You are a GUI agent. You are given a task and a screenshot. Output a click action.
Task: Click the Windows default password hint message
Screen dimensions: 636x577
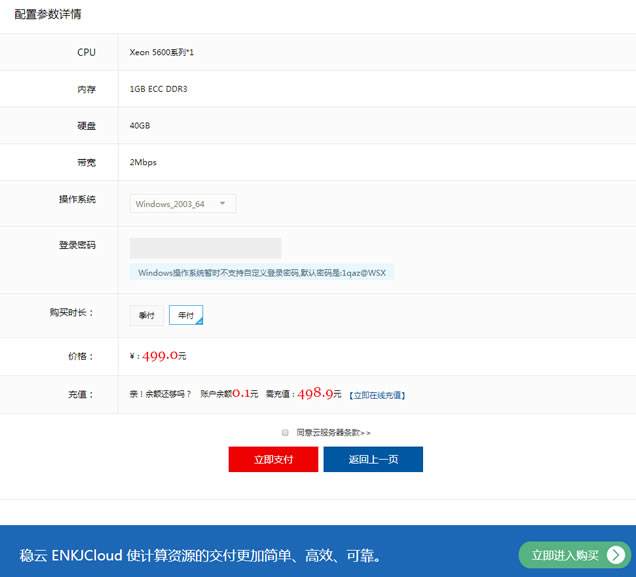[262, 272]
